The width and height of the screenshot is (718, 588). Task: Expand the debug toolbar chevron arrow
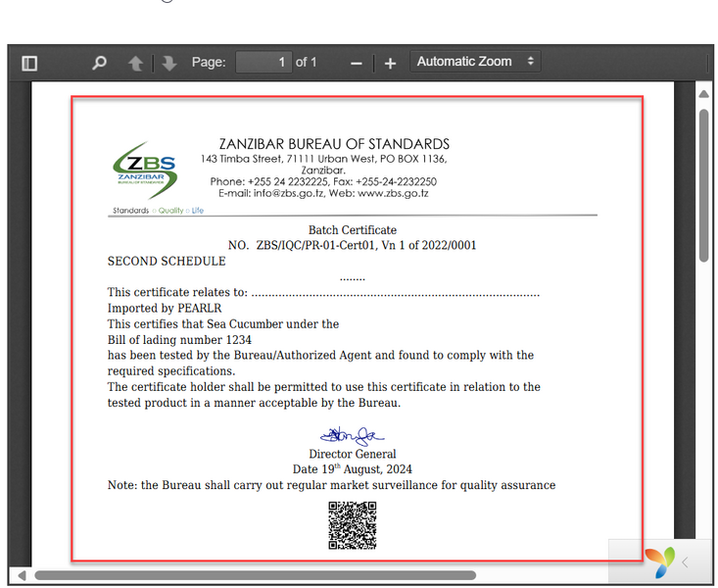click(686, 562)
